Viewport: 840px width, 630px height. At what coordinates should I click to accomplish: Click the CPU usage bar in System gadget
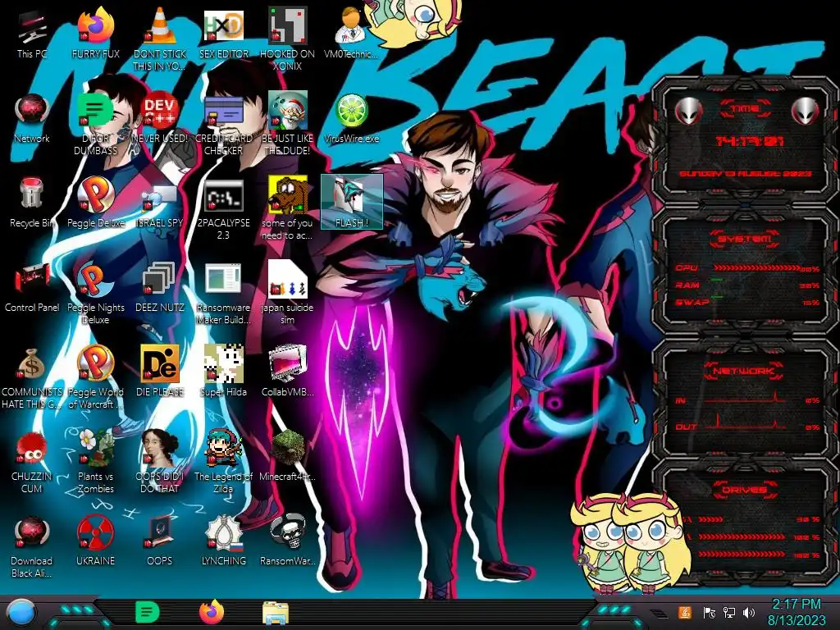[x=759, y=268]
